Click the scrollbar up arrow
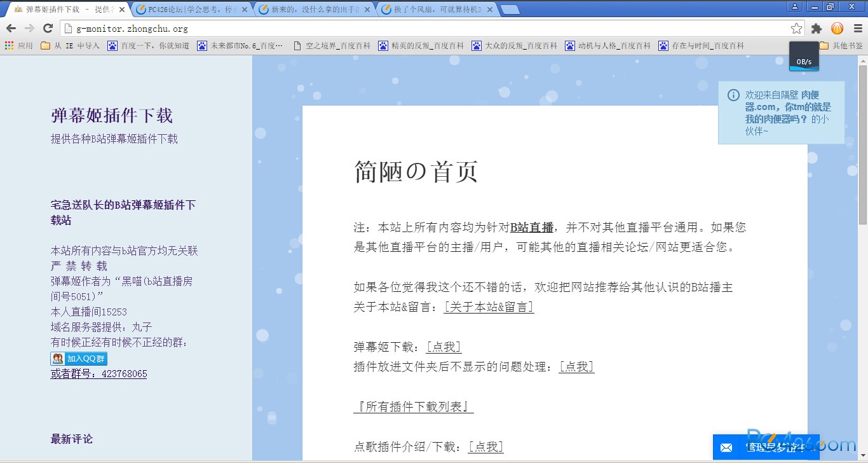Image resolution: width=868 pixels, height=463 pixels. pyautogui.click(x=863, y=60)
